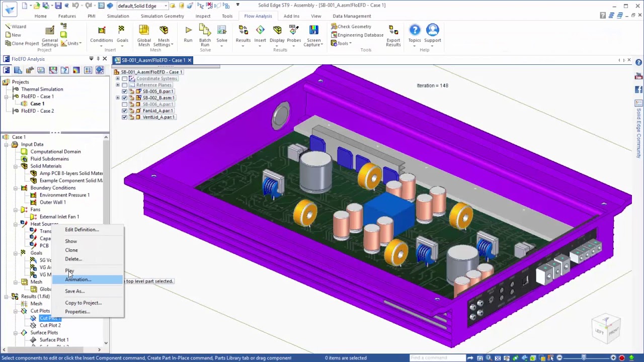Click Export Results in the ribbon
644x362 pixels.
[393, 36]
